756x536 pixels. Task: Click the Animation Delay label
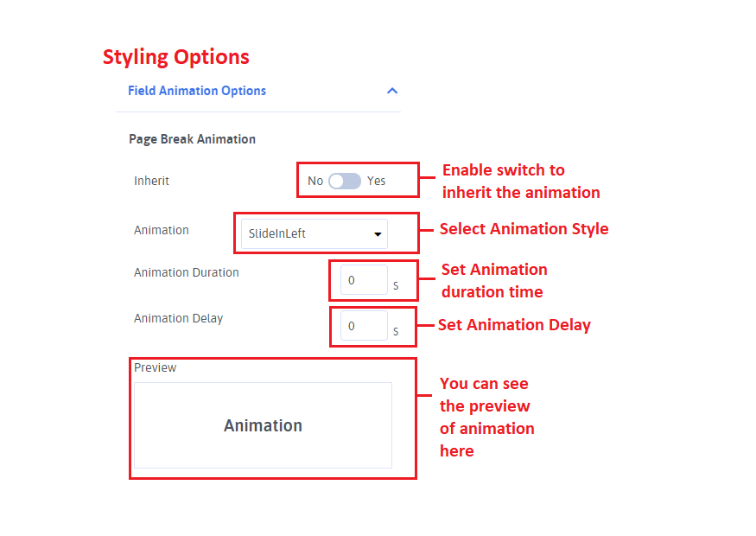178,318
